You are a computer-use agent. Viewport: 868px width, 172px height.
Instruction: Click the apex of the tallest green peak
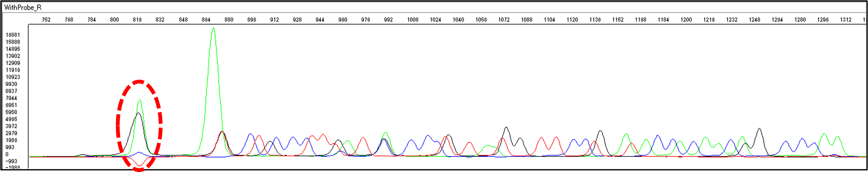(x=214, y=29)
